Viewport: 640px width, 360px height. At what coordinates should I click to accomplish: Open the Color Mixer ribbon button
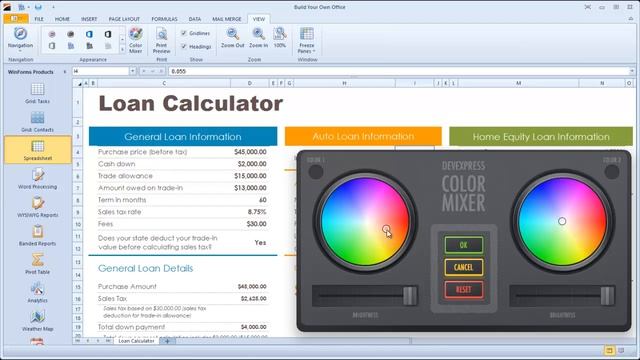[x=136, y=40]
